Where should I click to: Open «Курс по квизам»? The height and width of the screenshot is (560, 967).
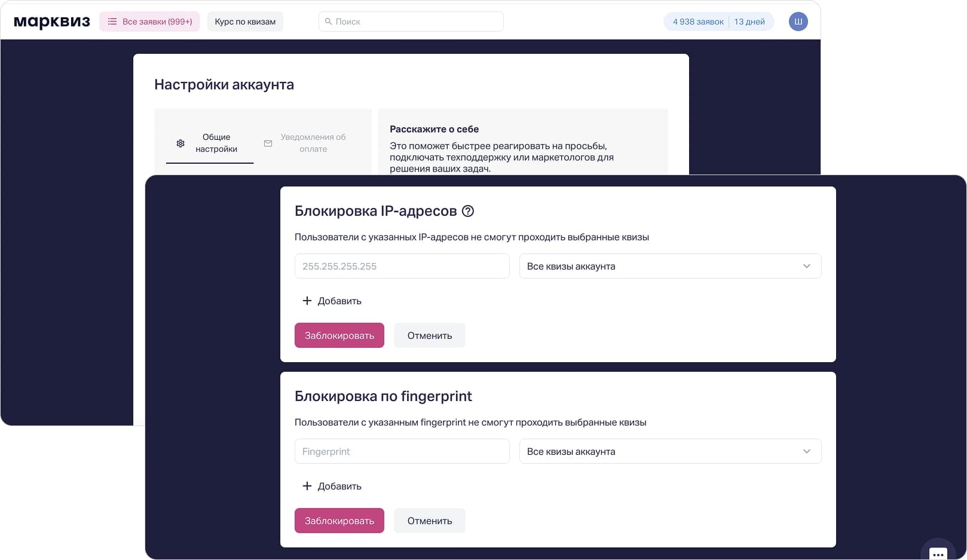(x=245, y=21)
